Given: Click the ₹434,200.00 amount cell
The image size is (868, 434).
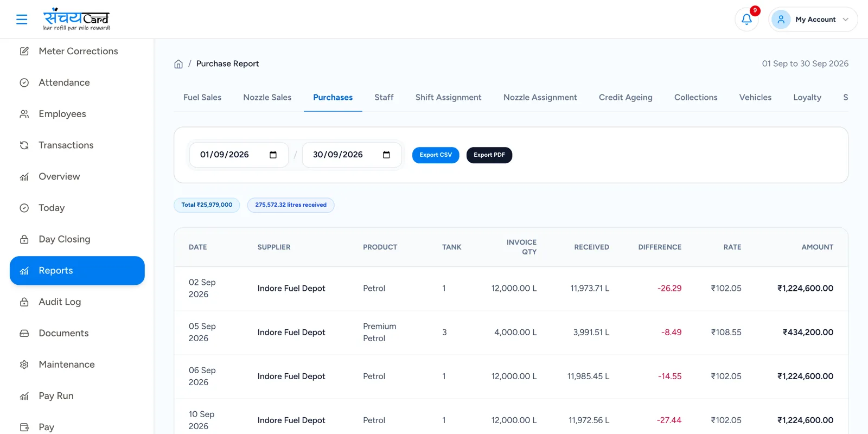Looking at the screenshot, I should [808, 333].
